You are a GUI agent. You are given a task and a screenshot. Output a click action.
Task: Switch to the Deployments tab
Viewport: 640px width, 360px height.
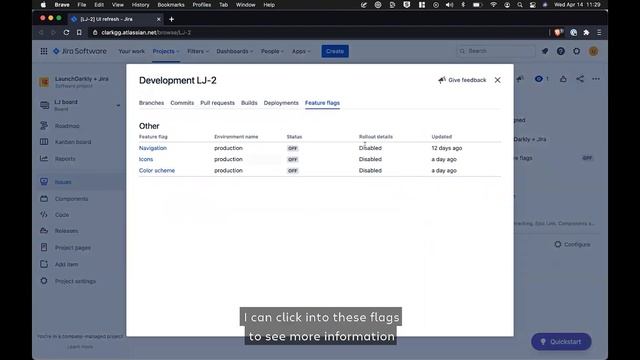click(281, 103)
